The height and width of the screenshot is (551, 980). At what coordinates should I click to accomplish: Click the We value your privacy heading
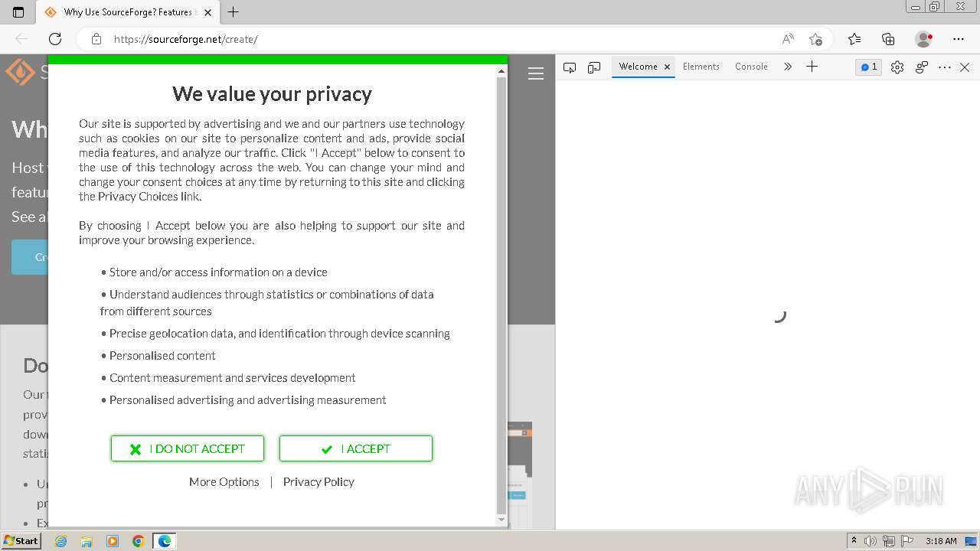pyautogui.click(x=272, y=93)
